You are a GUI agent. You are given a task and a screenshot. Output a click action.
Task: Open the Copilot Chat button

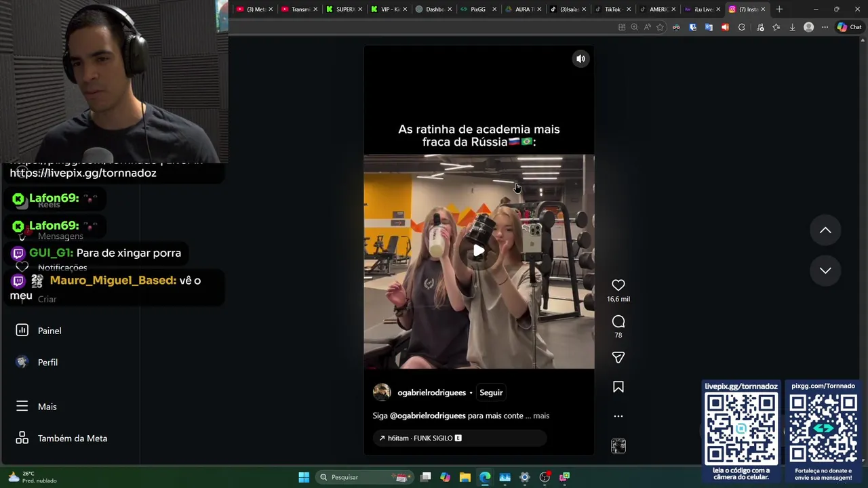pos(849,27)
